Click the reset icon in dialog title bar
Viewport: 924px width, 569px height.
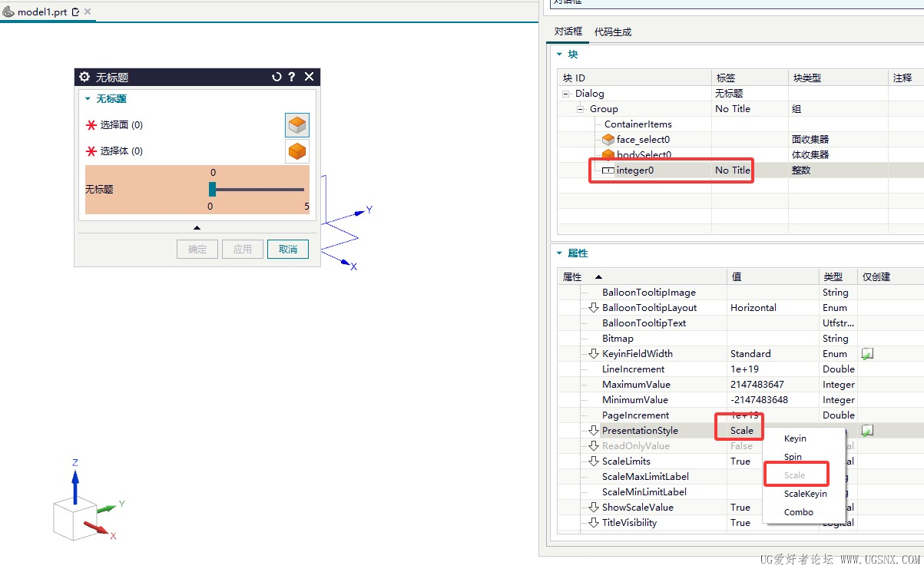click(x=277, y=77)
